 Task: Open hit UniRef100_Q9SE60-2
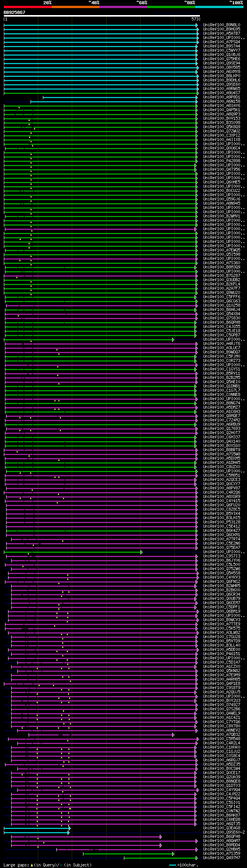tap(224, 832)
